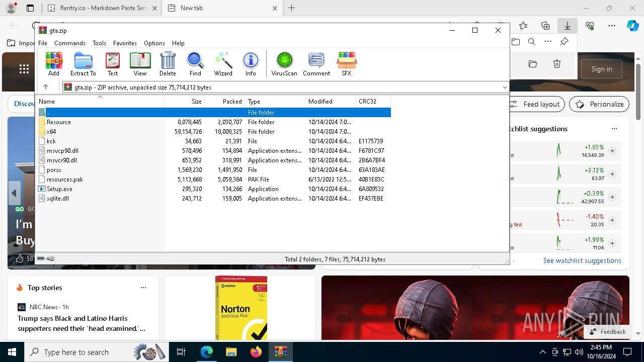Sort by the Name column header
Screen dimensions: 644x362
(x=100, y=102)
